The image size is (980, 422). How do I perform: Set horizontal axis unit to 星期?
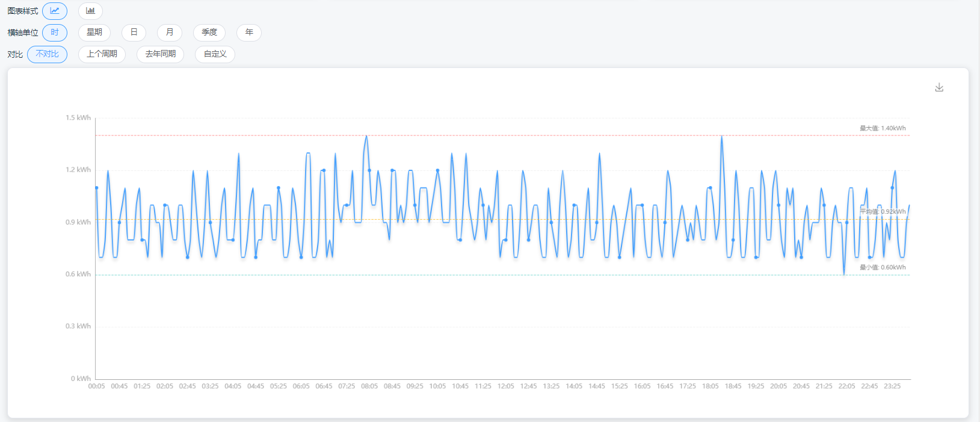(94, 33)
